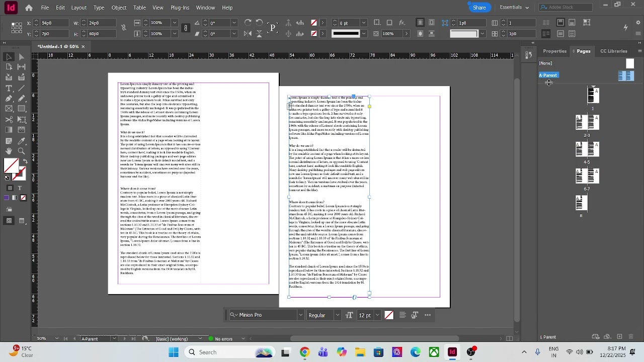This screenshot has height=362, width=644.
Task: Select the Rectangle tool
Action: click(x=22, y=109)
